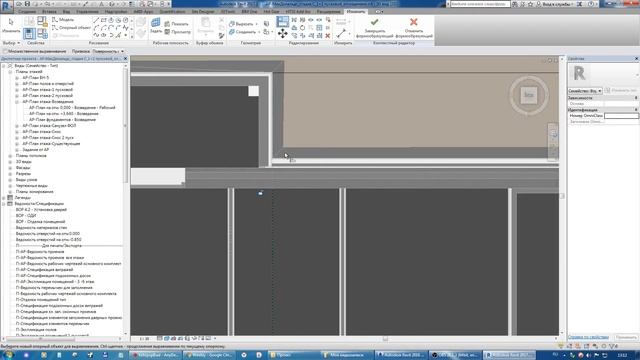Image resolution: width=640 pixels, height=360 pixels.
Task: Click the red Cancel form cross
Action: pyautogui.click(x=413, y=27)
